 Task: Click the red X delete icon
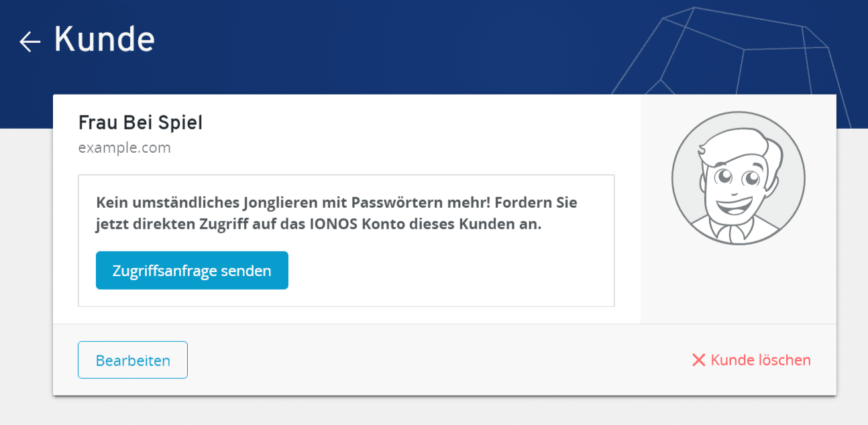pyautogui.click(x=698, y=361)
